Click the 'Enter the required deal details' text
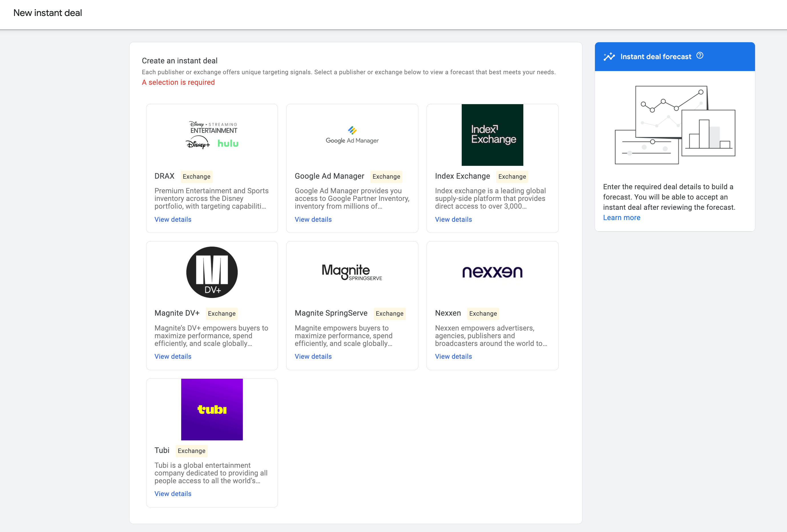The image size is (787, 532). coord(669,197)
